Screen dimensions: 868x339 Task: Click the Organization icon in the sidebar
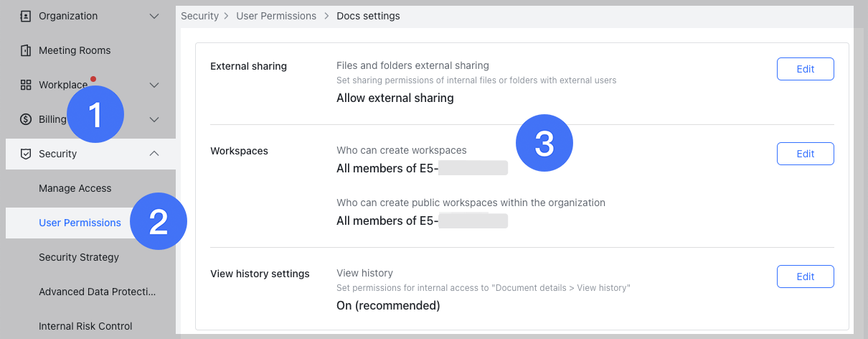pyautogui.click(x=26, y=16)
